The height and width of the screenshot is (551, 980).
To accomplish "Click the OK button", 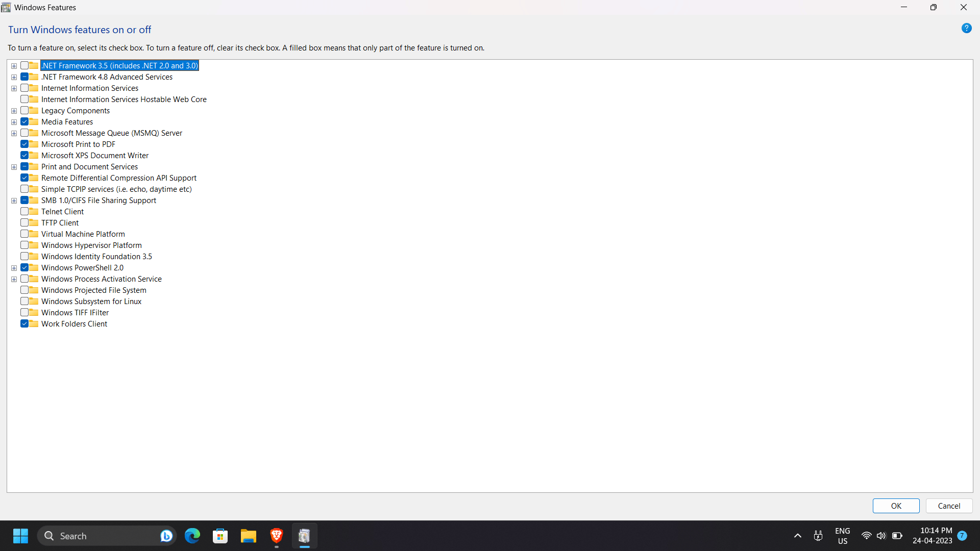I will (x=896, y=506).
